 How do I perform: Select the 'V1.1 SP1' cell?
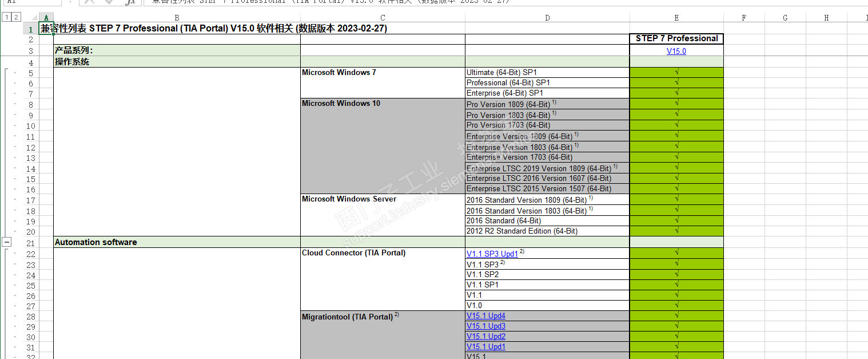(x=547, y=285)
